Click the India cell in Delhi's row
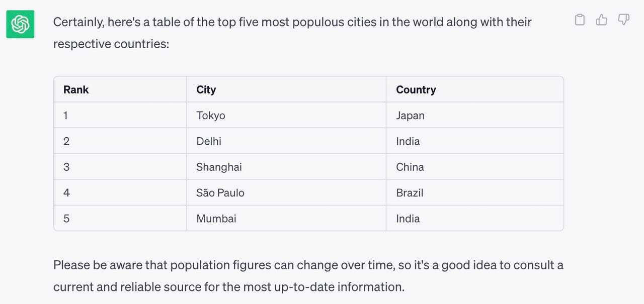 click(408, 141)
